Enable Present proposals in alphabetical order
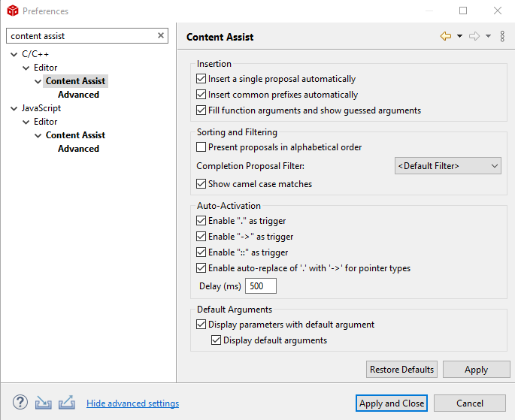 tap(201, 147)
